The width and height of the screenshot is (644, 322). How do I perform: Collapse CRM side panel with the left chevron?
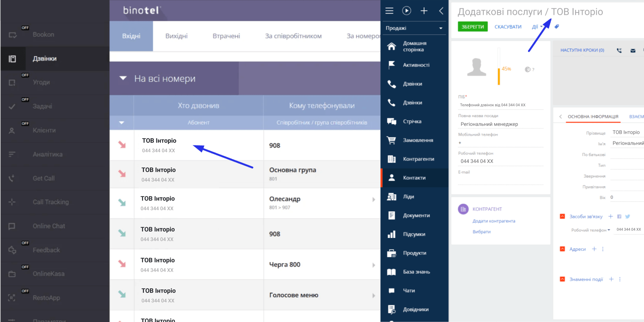point(441,11)
